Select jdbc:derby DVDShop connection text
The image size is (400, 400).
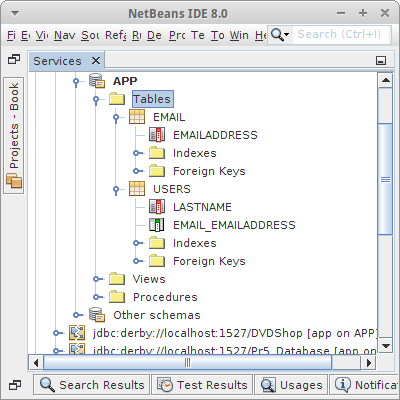[235, 333]
